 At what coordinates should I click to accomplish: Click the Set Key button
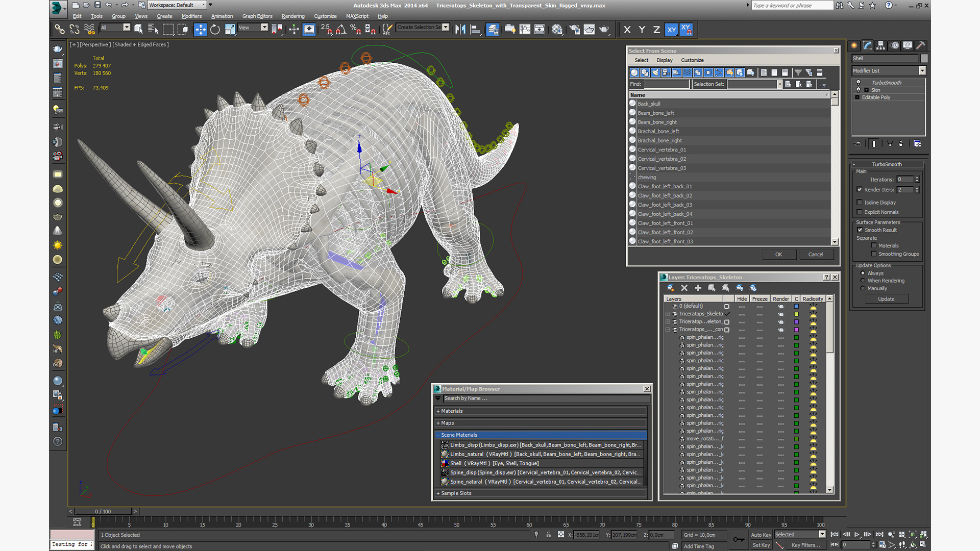point(761,545)
